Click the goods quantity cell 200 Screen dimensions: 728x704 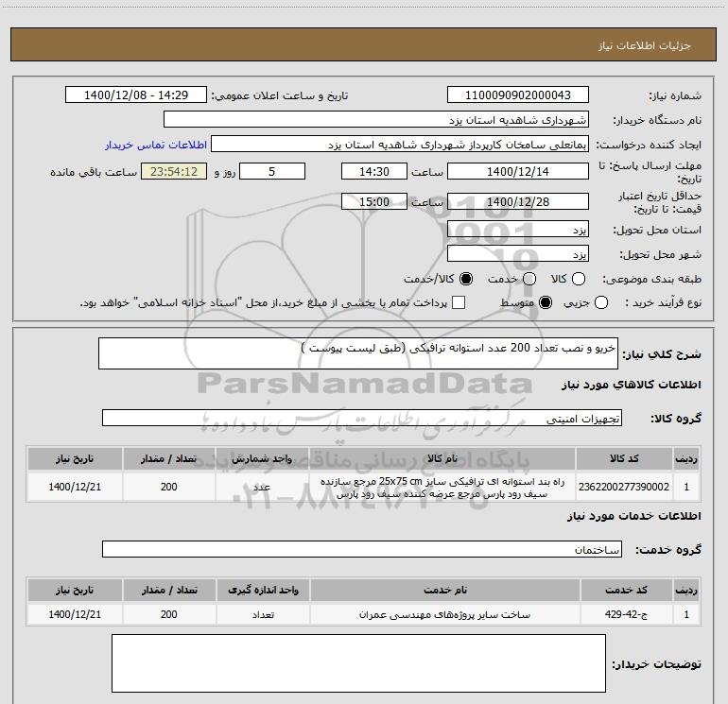(x=168, y=487)
